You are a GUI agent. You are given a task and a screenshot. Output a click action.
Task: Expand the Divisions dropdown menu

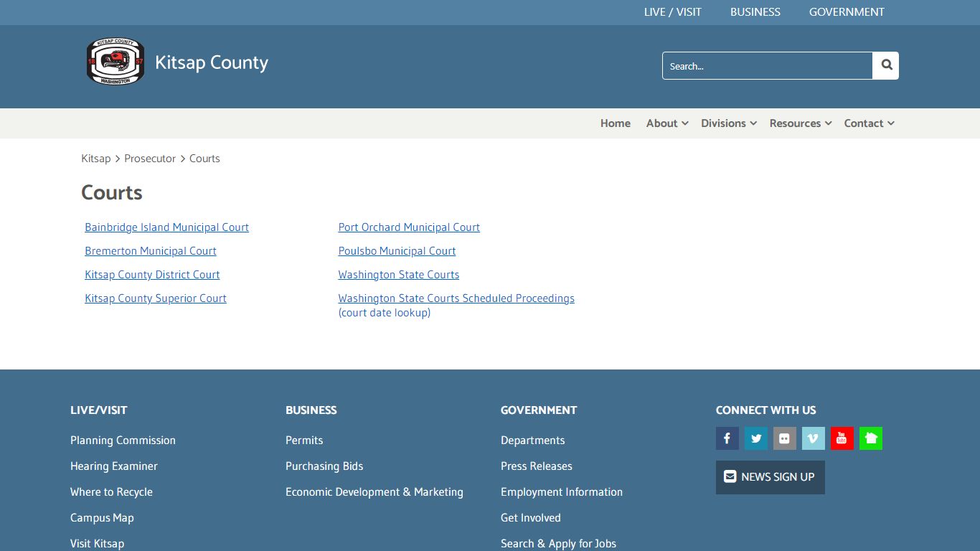(x=729, y=123)
